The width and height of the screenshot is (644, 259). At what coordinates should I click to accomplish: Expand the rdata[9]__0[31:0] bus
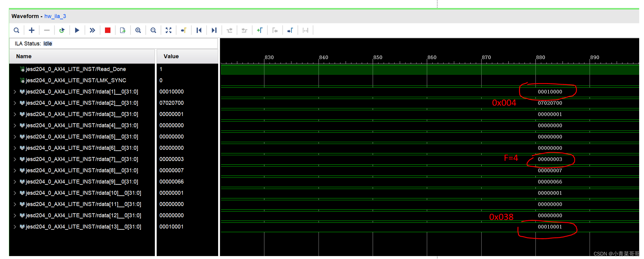pyautogui.click(x=15, y=182)
